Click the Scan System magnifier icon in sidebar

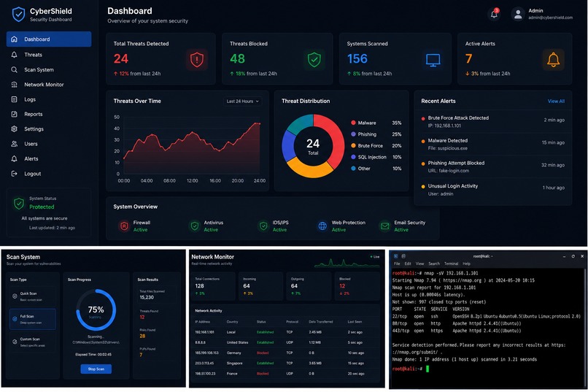pos(15,70)
